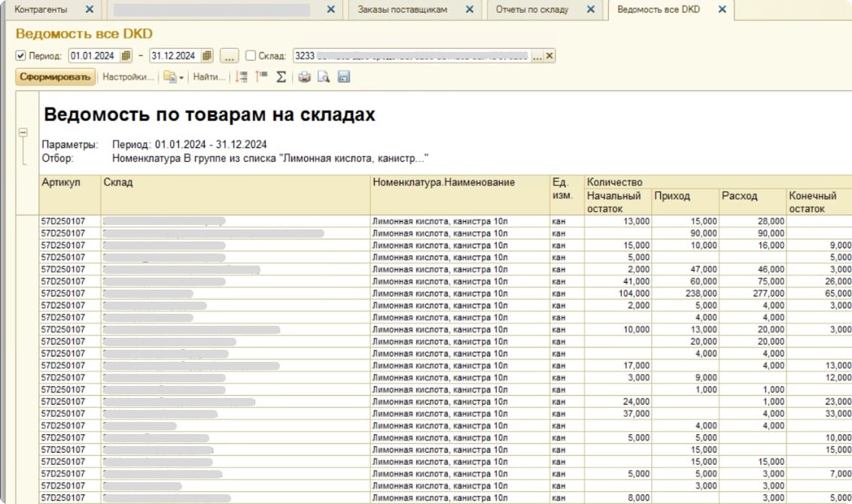Enable the Склад filter checkbox
This screenshot has height=504, width=852.
pyautogui.click(x=251, y=55)
